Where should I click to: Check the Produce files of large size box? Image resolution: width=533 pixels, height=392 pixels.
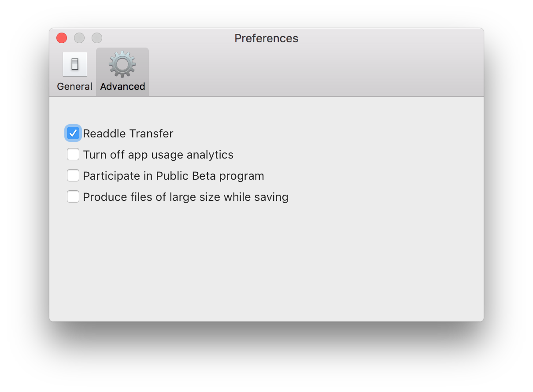pyautogui.click(x=73, y=196)
